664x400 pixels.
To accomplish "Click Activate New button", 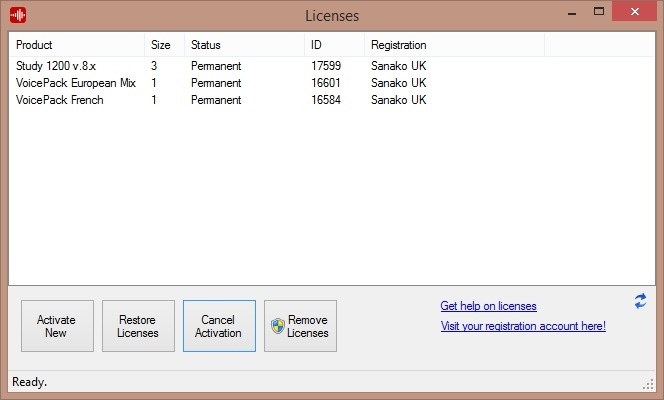I will (58, 326).
